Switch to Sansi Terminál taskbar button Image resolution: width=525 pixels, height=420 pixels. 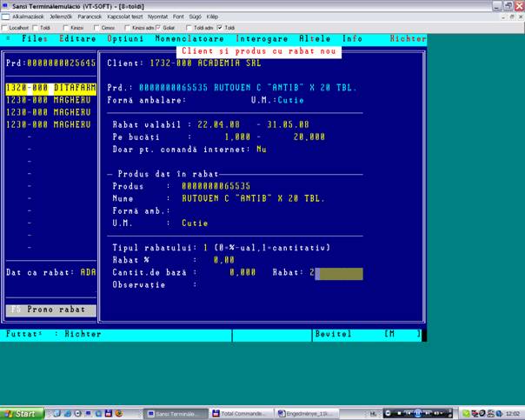(x=176, y=414)
